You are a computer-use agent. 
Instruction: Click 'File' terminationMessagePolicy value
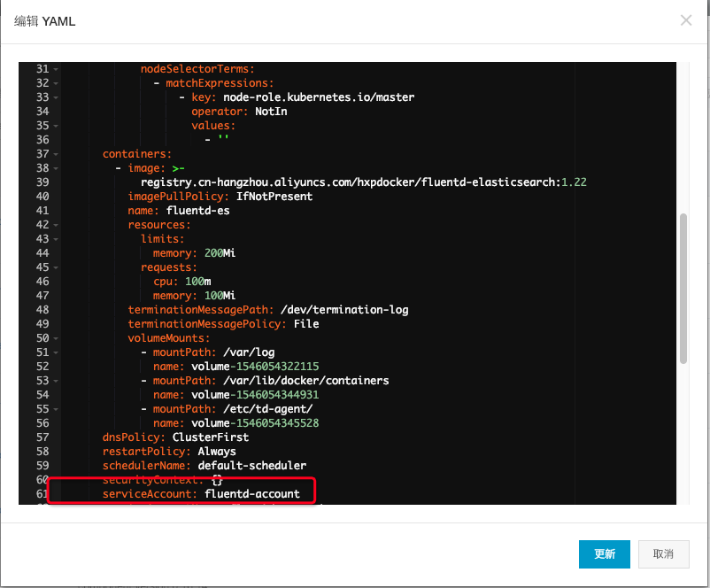pyautogui.click(x=306, y=324)
